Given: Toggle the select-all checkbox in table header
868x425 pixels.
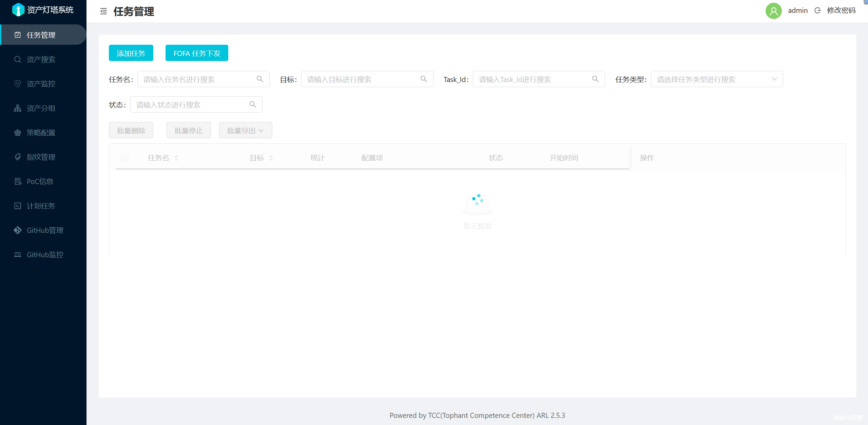Looking at the screenshot, I should tap(124, 158).
